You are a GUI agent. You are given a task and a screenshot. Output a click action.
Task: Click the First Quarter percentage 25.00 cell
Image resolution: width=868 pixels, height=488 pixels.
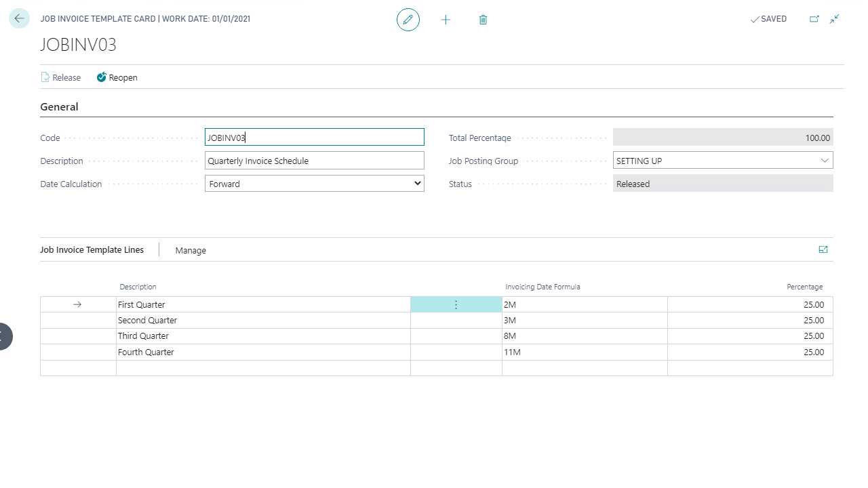pyautogui.click(x=750, y=305)
